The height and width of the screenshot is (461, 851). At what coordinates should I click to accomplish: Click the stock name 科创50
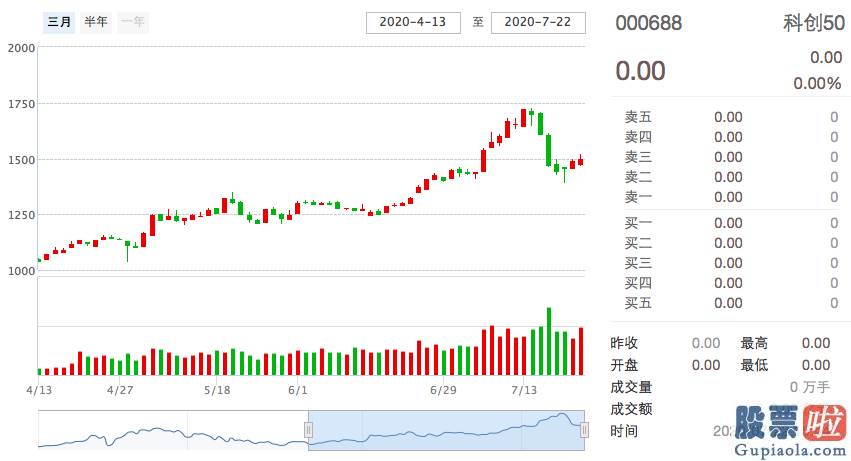click(x=814, y=23)
